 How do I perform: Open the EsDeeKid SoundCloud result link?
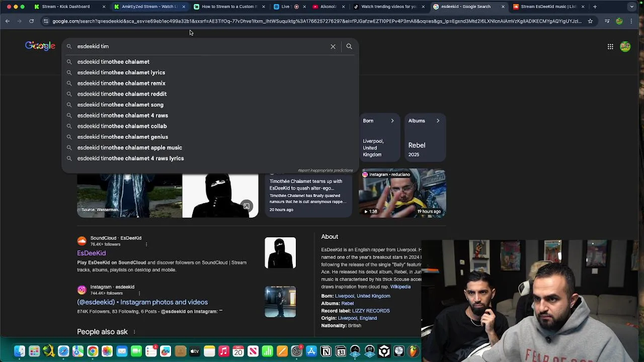[x=91, y=253]
